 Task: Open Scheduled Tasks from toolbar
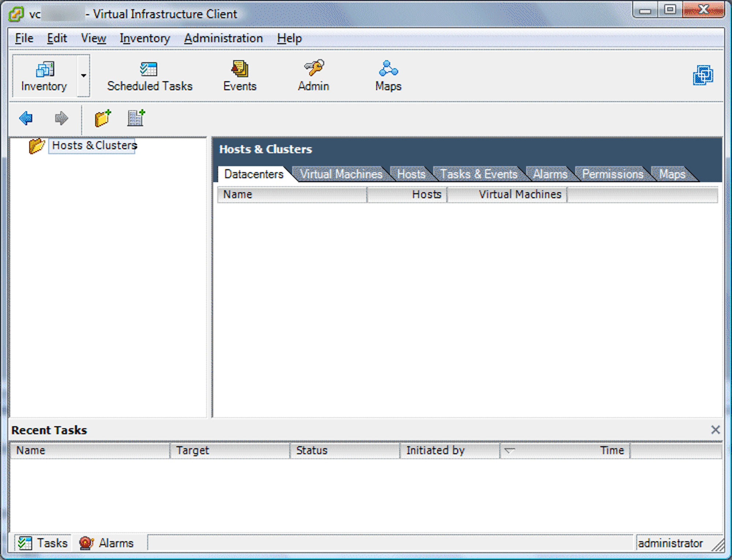150,77
